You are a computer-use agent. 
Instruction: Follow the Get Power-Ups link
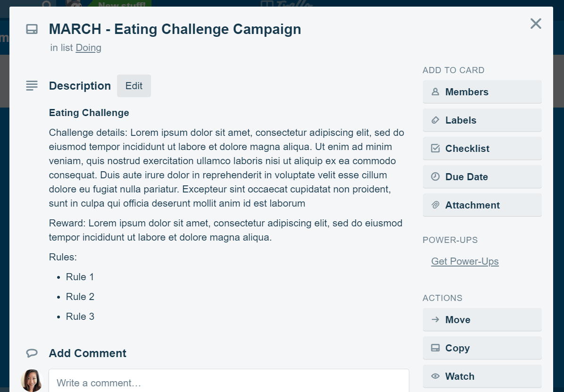coord(465,261)
